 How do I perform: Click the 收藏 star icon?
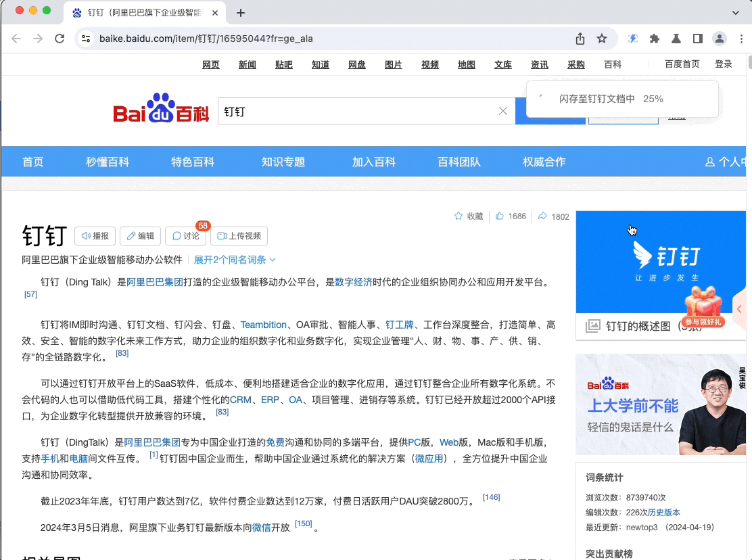459,216
